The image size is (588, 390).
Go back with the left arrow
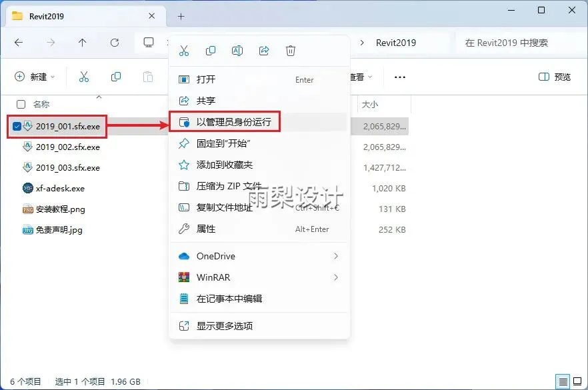[19, 43]
